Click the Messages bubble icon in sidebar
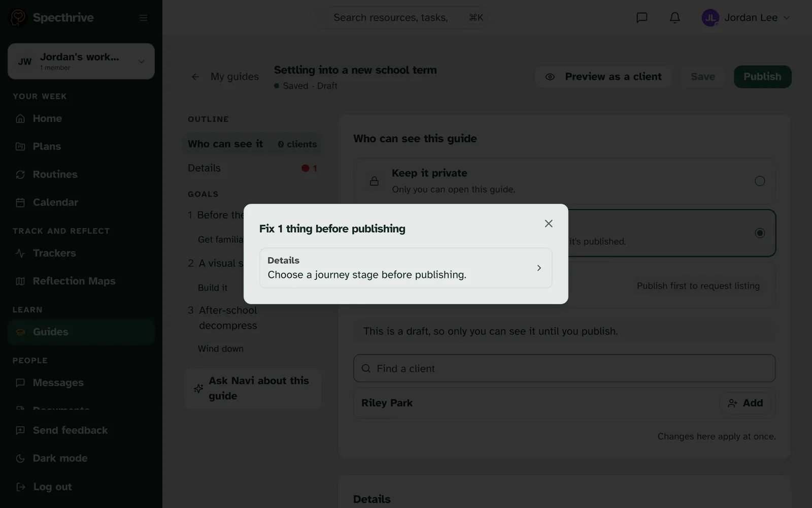 pos(20,383)
